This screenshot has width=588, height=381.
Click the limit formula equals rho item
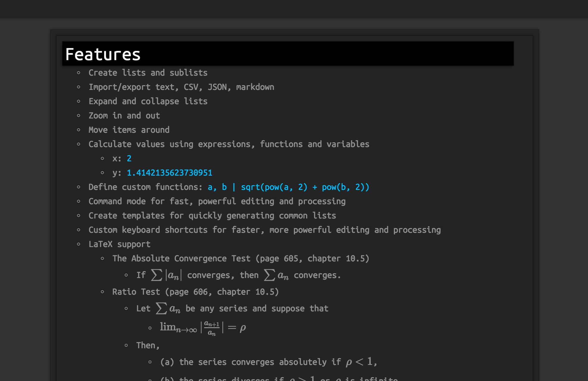tap(203, 328)
